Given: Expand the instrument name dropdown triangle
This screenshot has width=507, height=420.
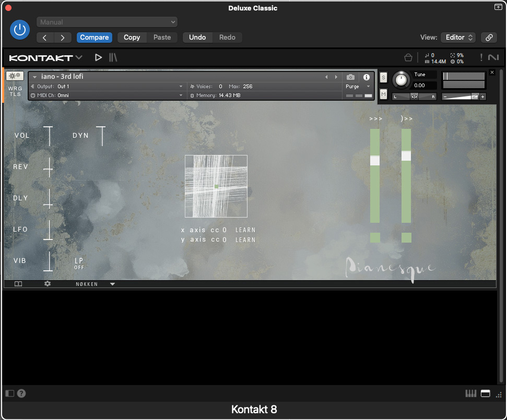Looking at the screenshot, I should tap(34, 77).
